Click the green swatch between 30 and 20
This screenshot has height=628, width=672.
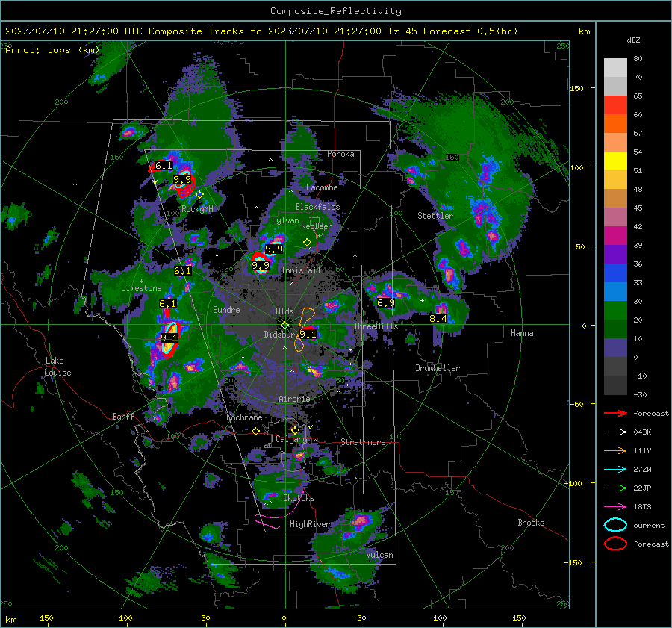coord(615,311)
